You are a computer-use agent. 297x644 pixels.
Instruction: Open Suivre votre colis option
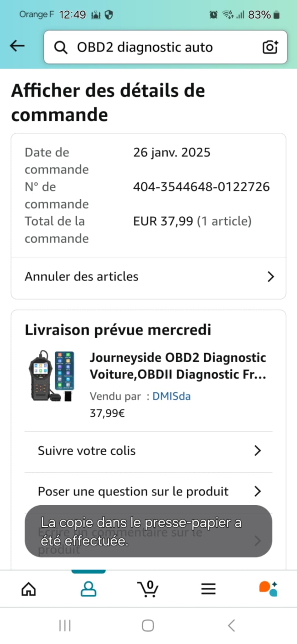[87, 451]
